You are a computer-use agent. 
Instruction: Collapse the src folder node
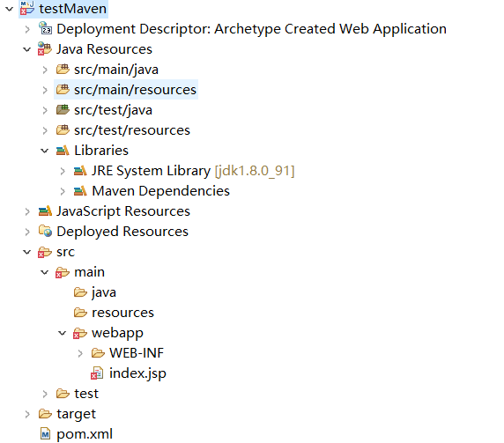tap(27, 252)
